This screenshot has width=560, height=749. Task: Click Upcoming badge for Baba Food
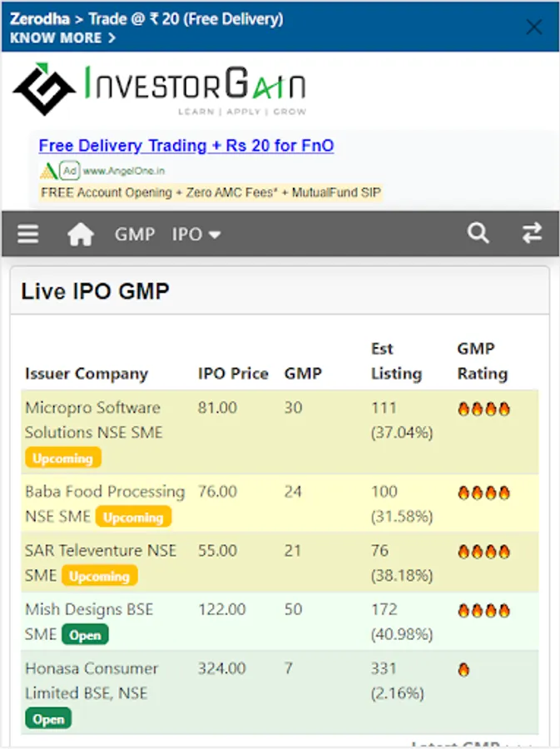click(x=133, y=518)
